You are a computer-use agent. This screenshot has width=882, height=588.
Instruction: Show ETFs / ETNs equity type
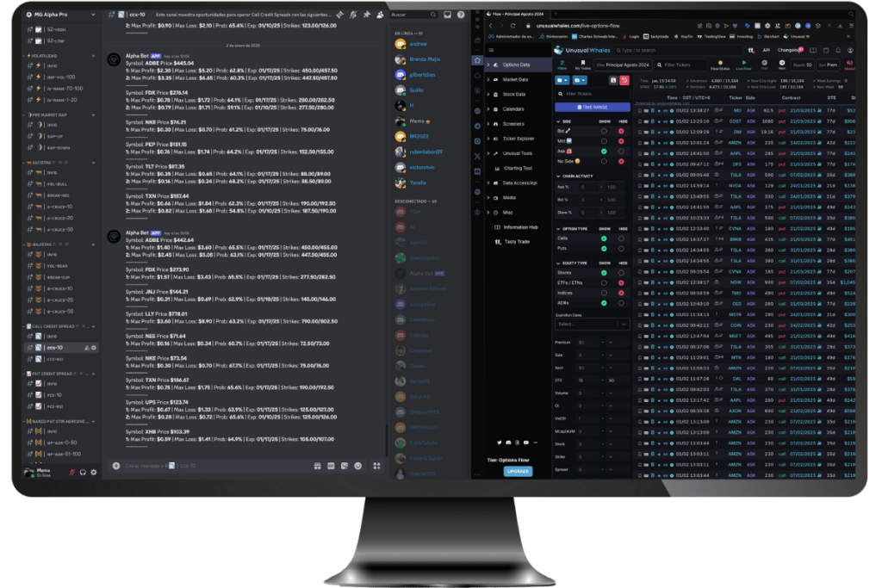point(603,282)
